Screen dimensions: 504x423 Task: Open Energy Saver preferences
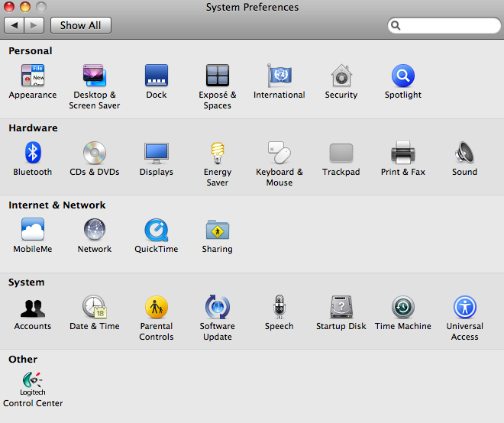click(218, 153)
